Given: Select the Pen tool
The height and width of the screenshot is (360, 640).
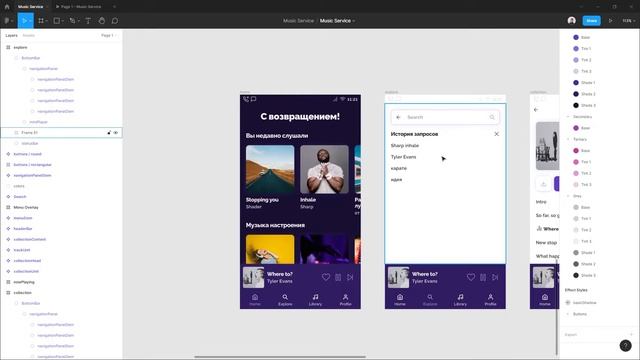Looking at the screenshot, I should pyautogui.click(x=72, y=20).
